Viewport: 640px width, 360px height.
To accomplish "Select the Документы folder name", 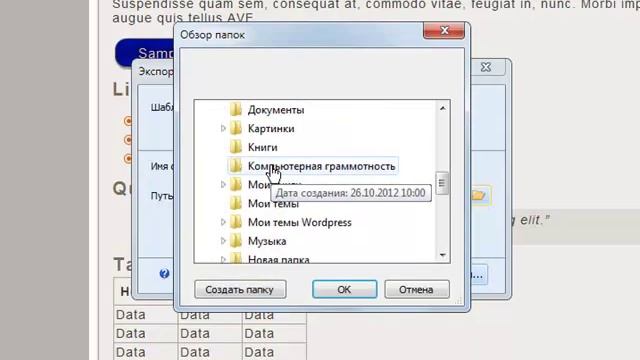I will (x=276, y=110).
